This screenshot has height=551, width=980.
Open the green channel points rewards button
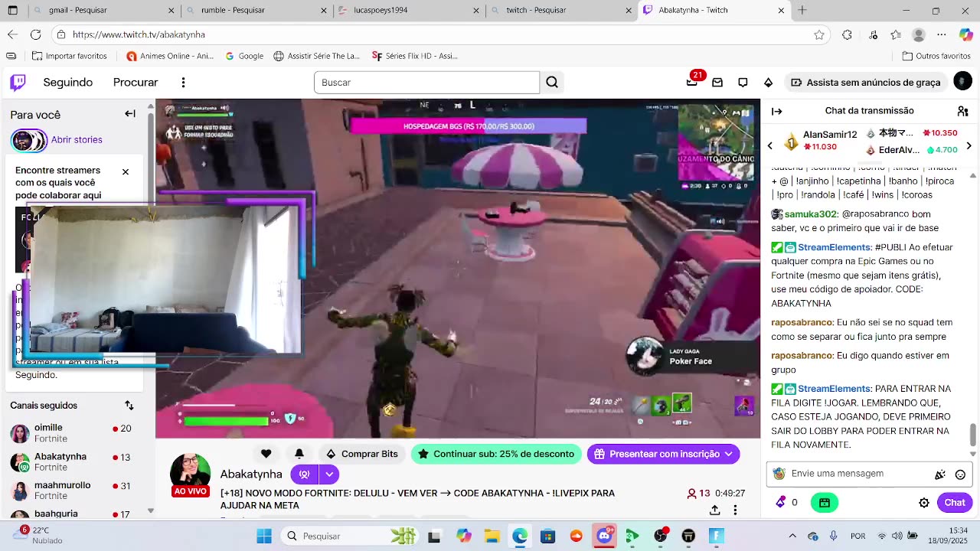pyautogui.click(x=824, y=503)
